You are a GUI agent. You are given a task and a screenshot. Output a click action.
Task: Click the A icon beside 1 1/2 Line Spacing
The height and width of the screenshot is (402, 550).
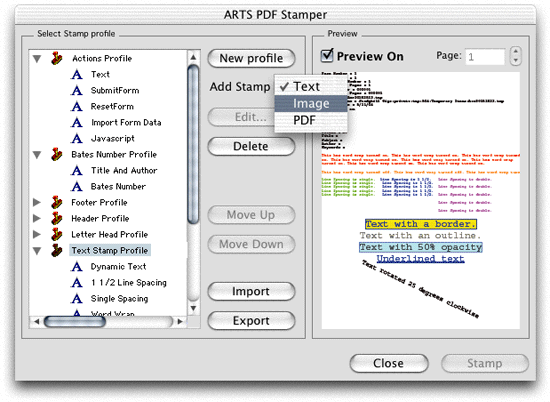[77, 283]
